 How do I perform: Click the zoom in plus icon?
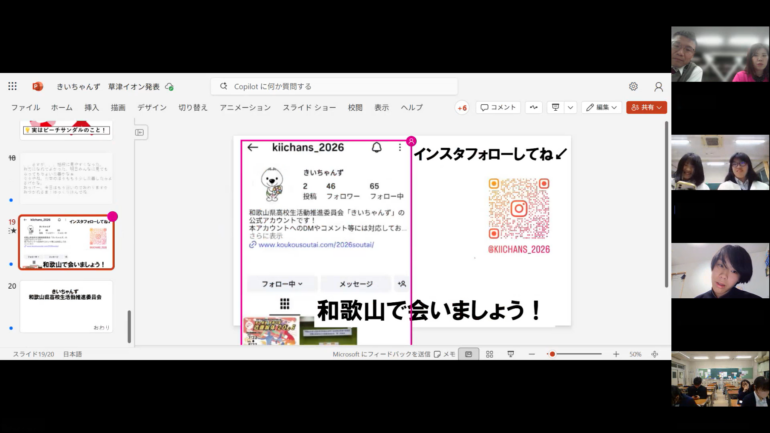(615, 354)
